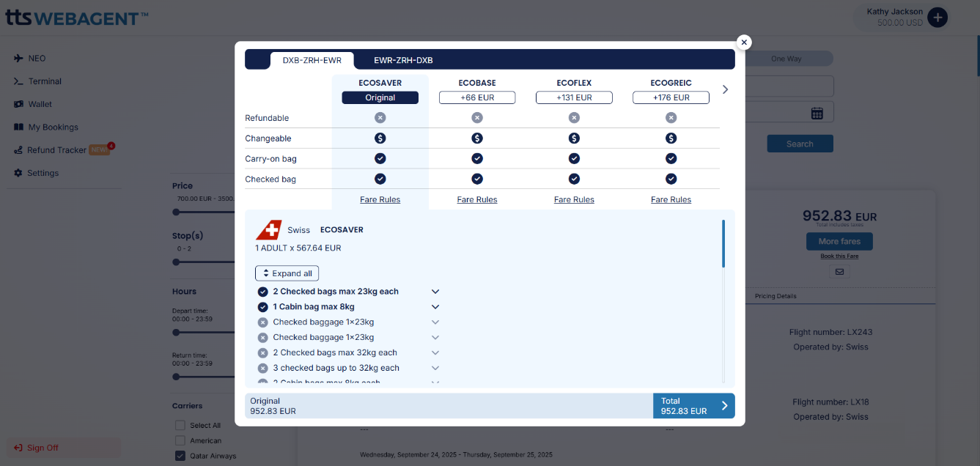Click the Sign Off button
The height and width of the screenshot is (466, 980).
[64, 448]
